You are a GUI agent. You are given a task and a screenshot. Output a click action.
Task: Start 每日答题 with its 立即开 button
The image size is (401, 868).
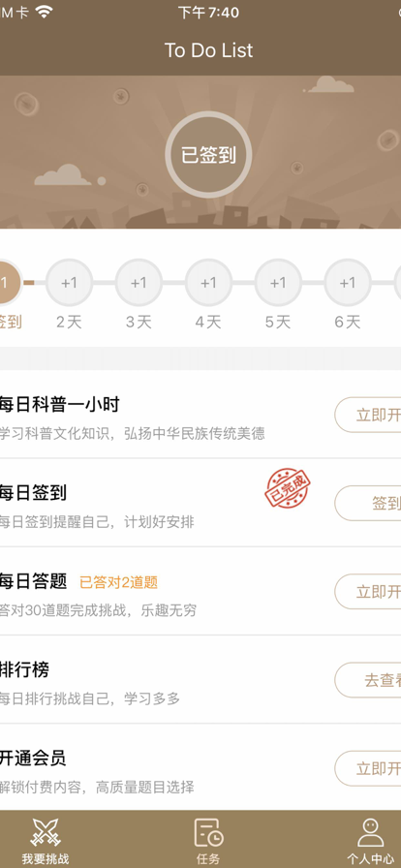(368, 592)
